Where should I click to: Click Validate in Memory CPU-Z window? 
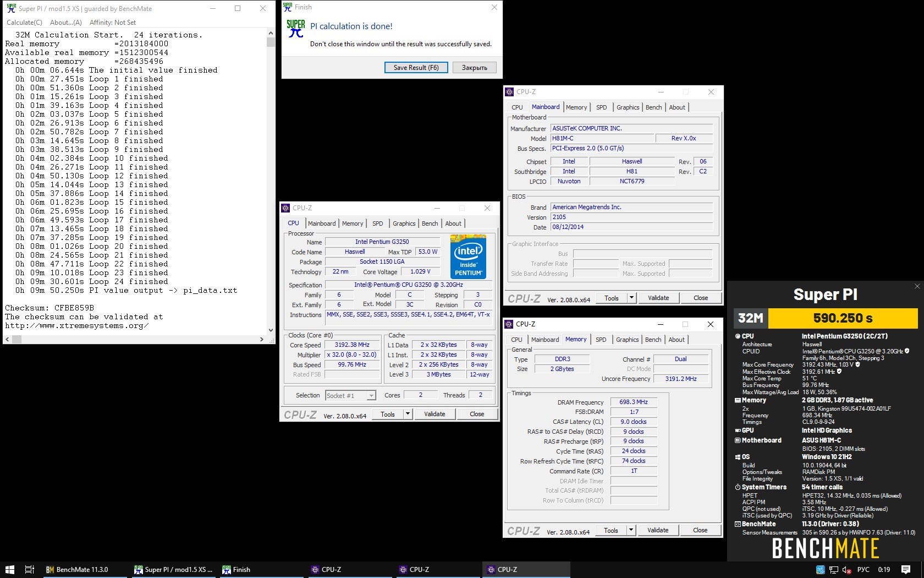coord(658,530)
